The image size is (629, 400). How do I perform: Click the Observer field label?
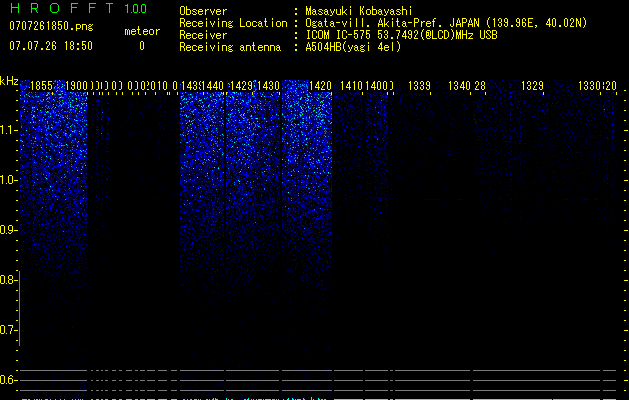click(203, 11)
